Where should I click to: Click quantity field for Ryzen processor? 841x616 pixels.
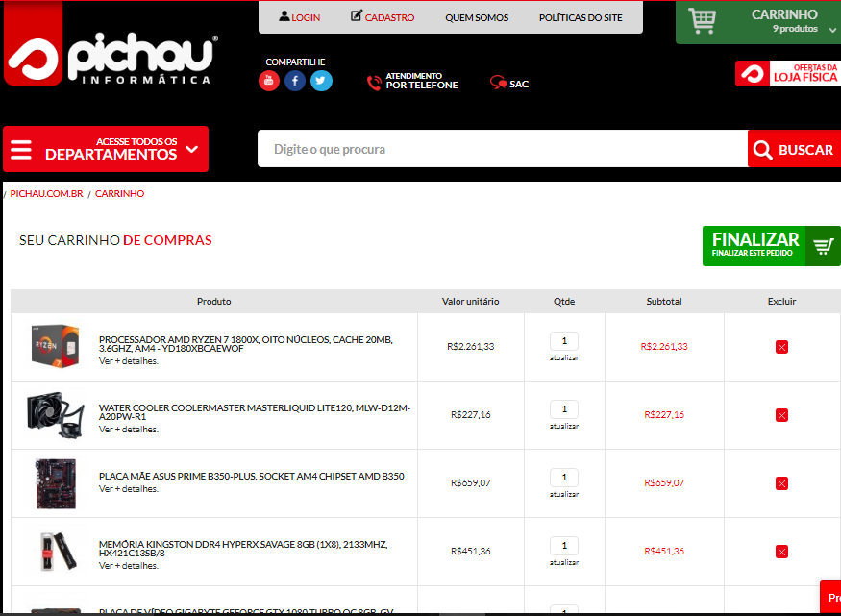point(563,341)
